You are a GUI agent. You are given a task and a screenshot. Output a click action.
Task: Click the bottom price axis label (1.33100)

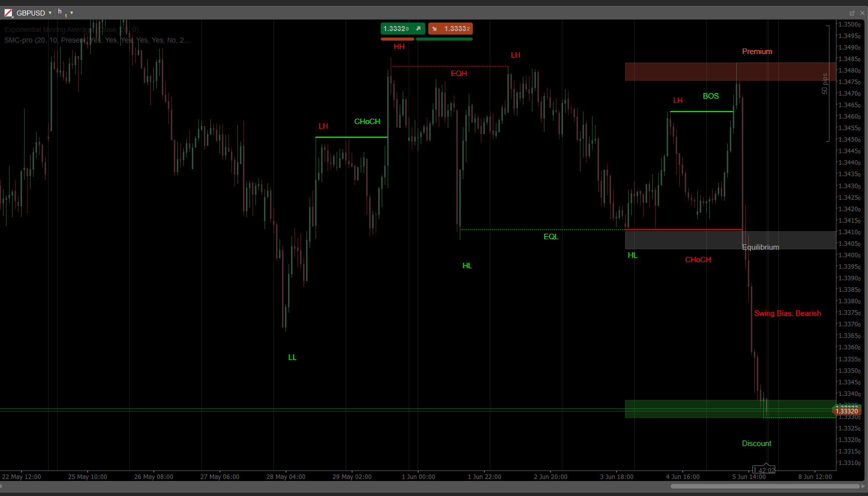pos(849,463)
